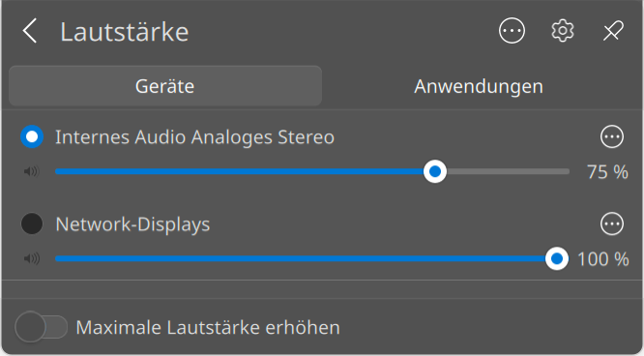
Task: Go back using the left arrow
Action: tap(30, 31)
